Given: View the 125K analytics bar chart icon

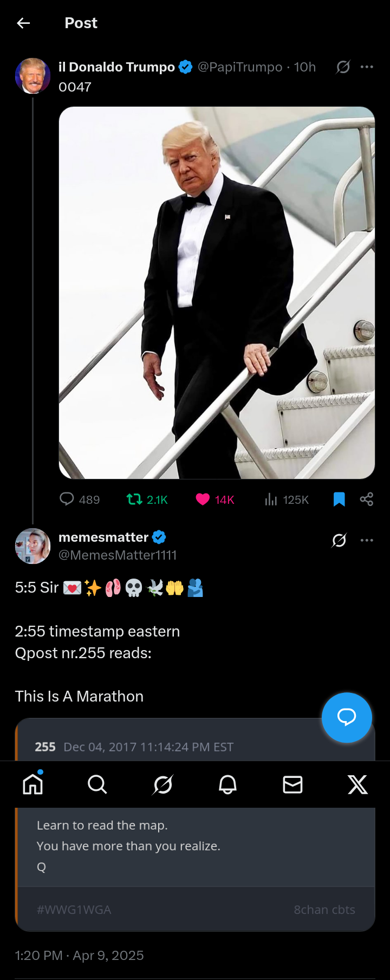Looking at the screenshot, I should coord(271,499).
